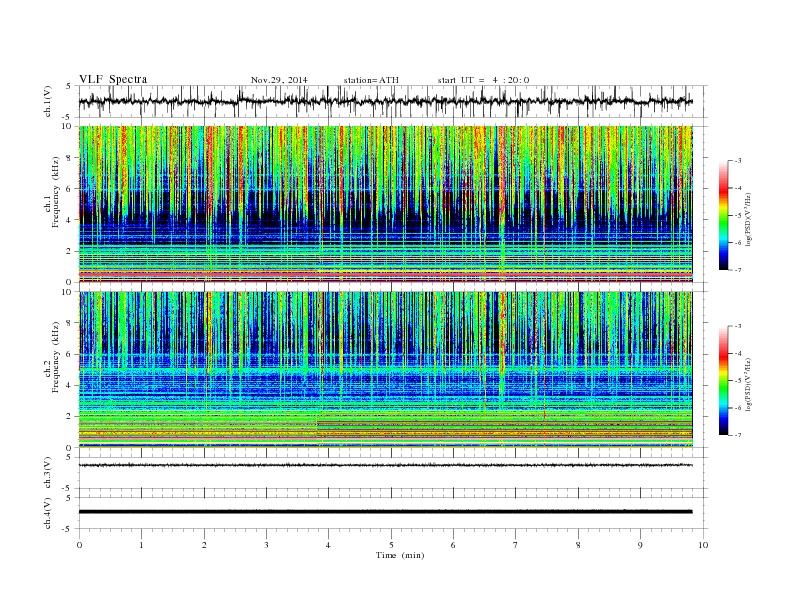Image resolution: width=792 pixels, height=612 pixels.
Task: Click the "station=ATH" header label
Action: click(x=371, y=80)
